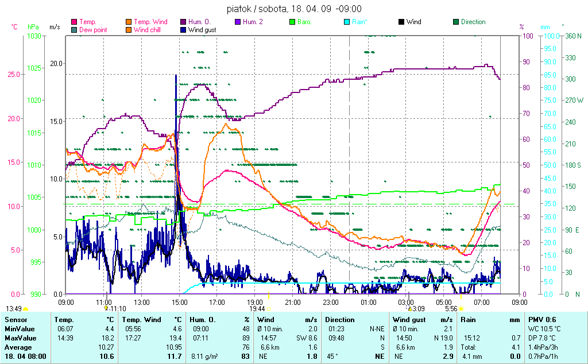This screenshot has width=588, height=364.
Task: Click the '15:00' time axis label
Action: [180, 302]
